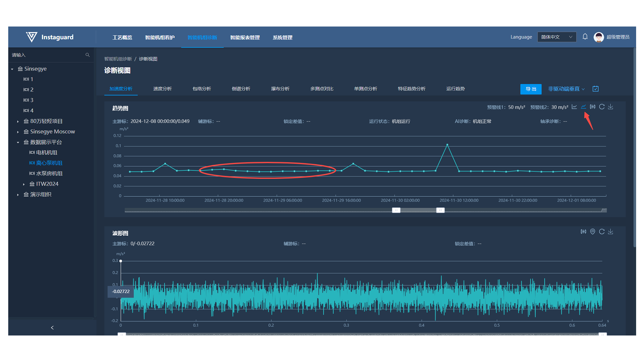Switch to the 运行趋势 tab

click(x=455, y=88)
